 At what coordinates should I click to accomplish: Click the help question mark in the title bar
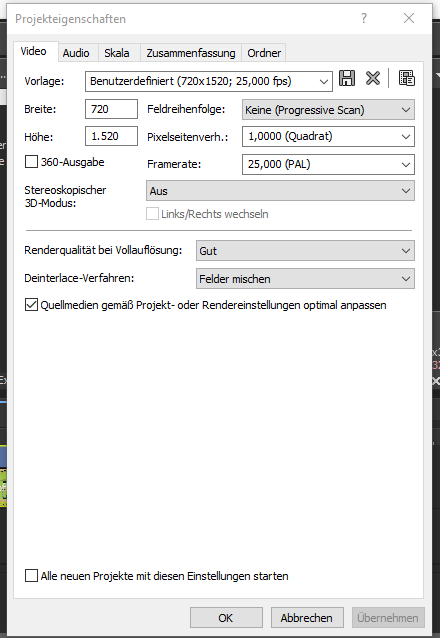tap(364, 18)
